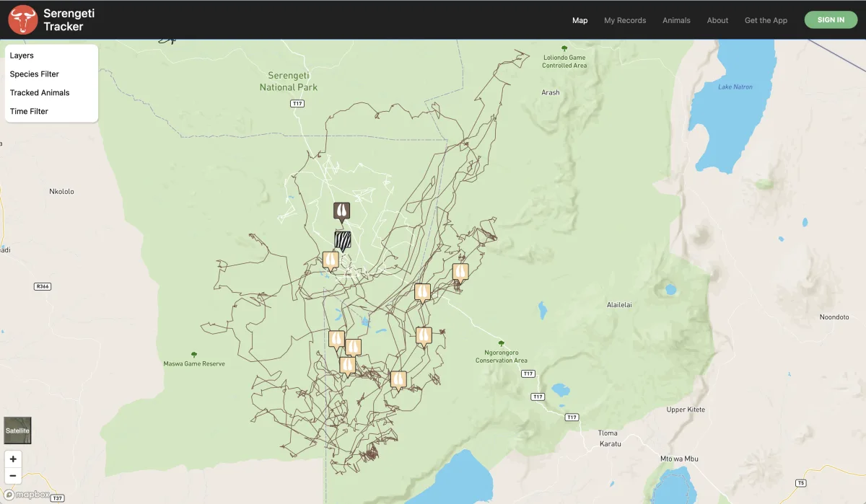Click the Tloma town label

[608, 433]
